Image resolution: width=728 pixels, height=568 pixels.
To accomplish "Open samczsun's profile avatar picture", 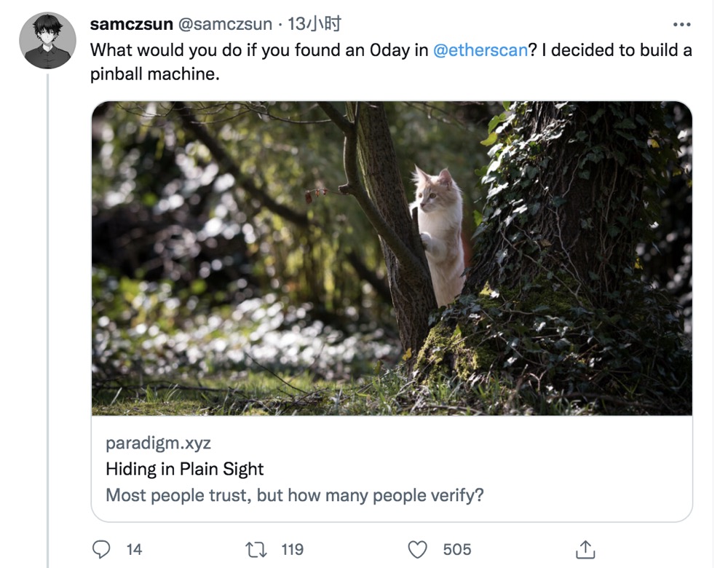I will (47, 41).
